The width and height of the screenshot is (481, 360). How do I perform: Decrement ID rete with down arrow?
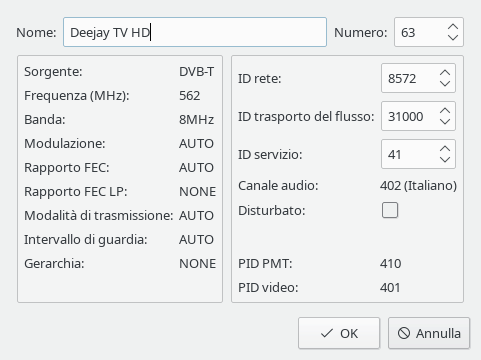coord(445,83)
